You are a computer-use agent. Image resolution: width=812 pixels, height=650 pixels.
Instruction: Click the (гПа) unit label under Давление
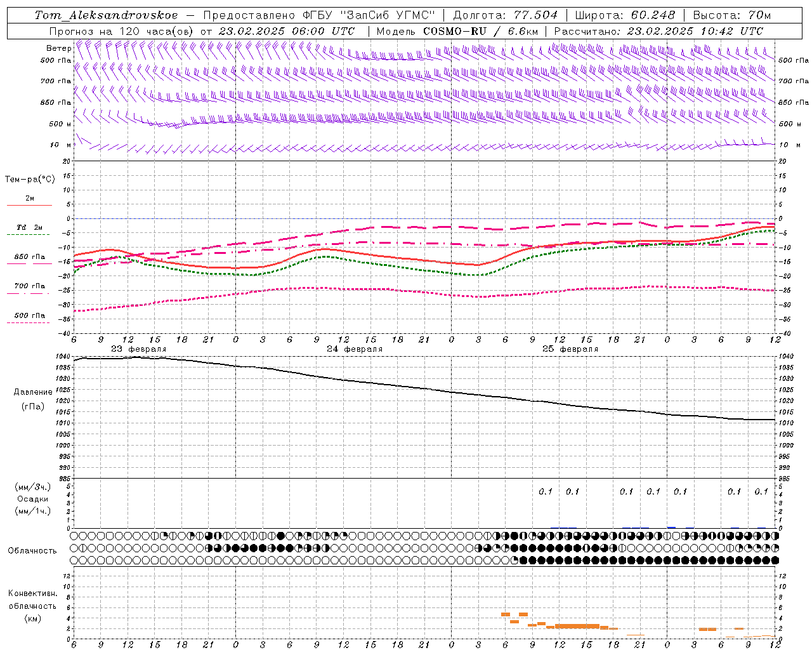[33, 406]
